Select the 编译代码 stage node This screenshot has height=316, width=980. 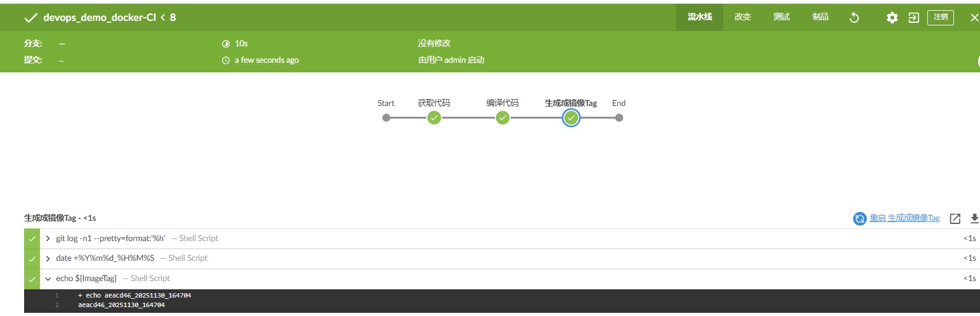[502, 117]
